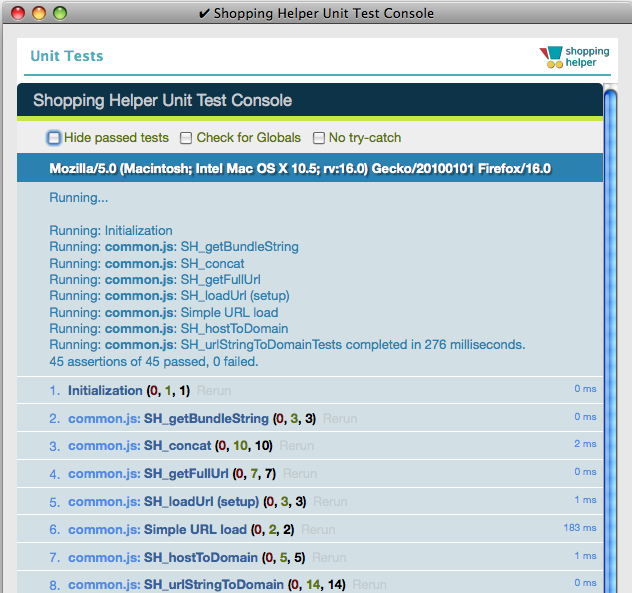Click the '45 assertions of 45 passed' summary
Screen dimensions: 632x593
[x=154, y=362]
